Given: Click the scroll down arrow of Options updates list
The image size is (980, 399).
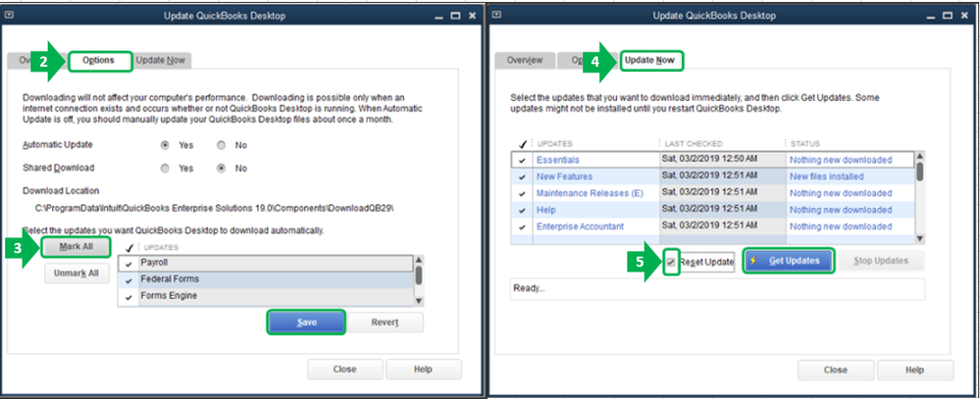Looking at the screenshot, I should [x=419, y=302].
